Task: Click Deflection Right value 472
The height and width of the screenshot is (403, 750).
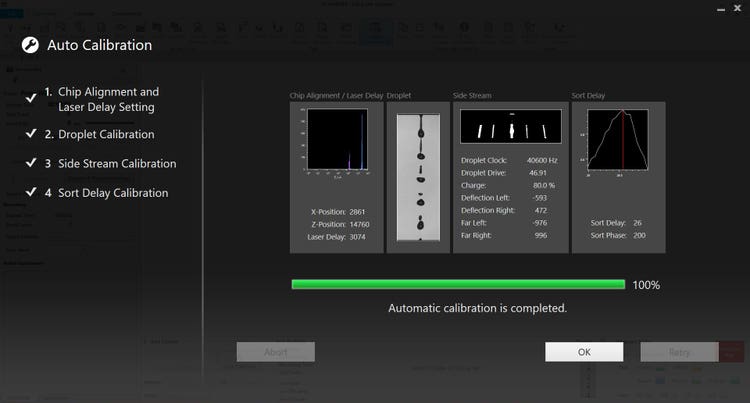Action: click(x=540, y=210)
